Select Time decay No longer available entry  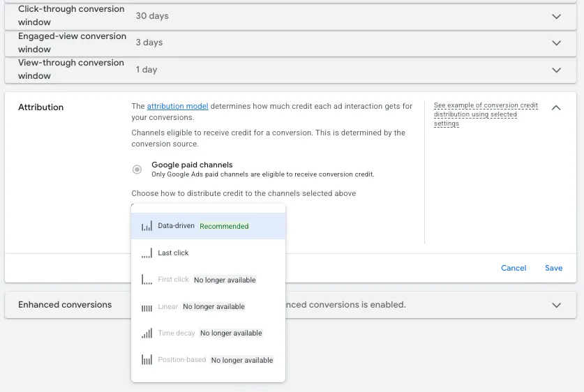208,333
